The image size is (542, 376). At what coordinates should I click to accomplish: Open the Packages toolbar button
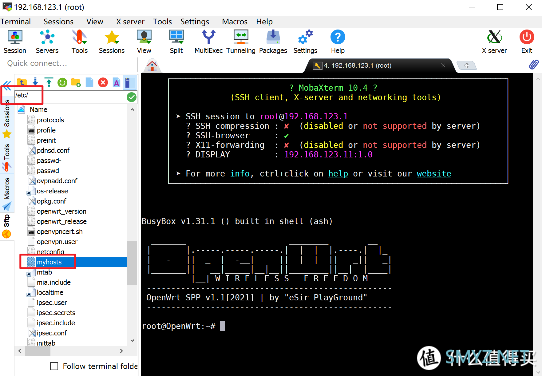pyautogui.click(x=273, y=41)
